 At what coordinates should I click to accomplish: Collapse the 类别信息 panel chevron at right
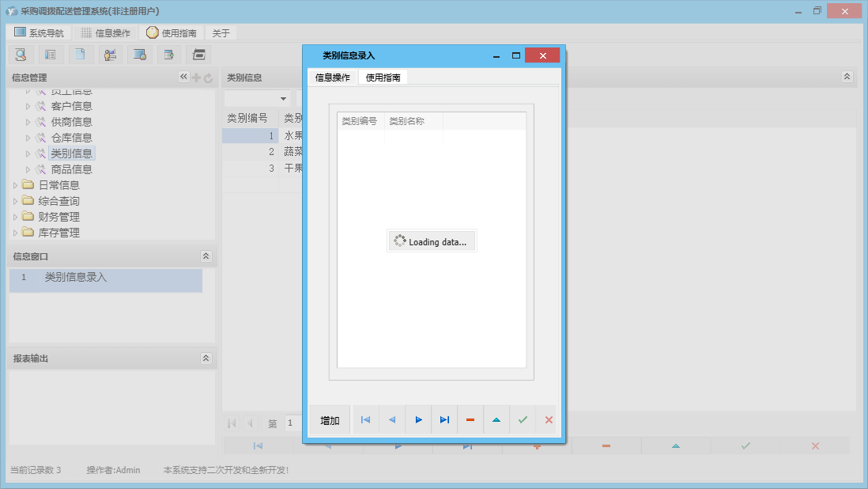847,77
